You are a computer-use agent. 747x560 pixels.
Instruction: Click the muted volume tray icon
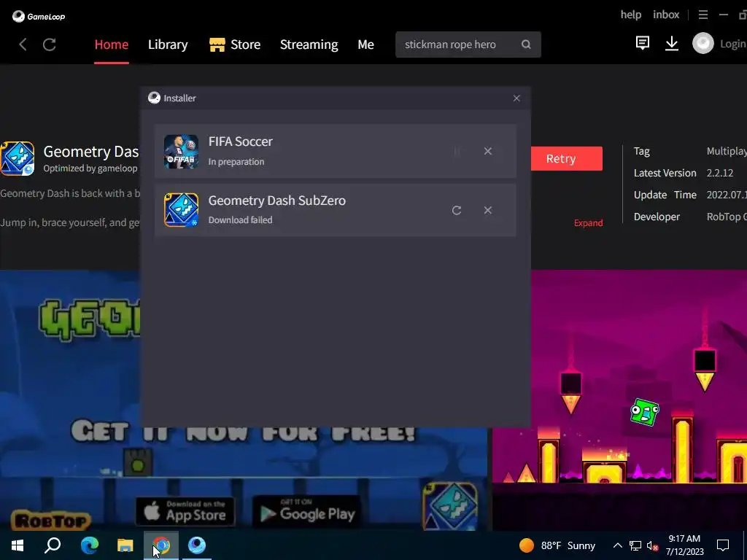pos(652,545)
